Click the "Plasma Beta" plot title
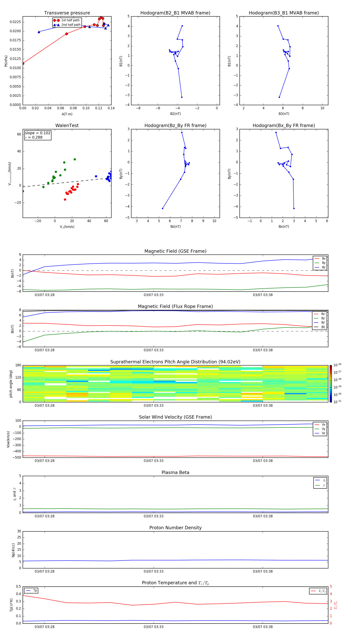The width and height of the screenshot is (351, 644). pos(175,472)
